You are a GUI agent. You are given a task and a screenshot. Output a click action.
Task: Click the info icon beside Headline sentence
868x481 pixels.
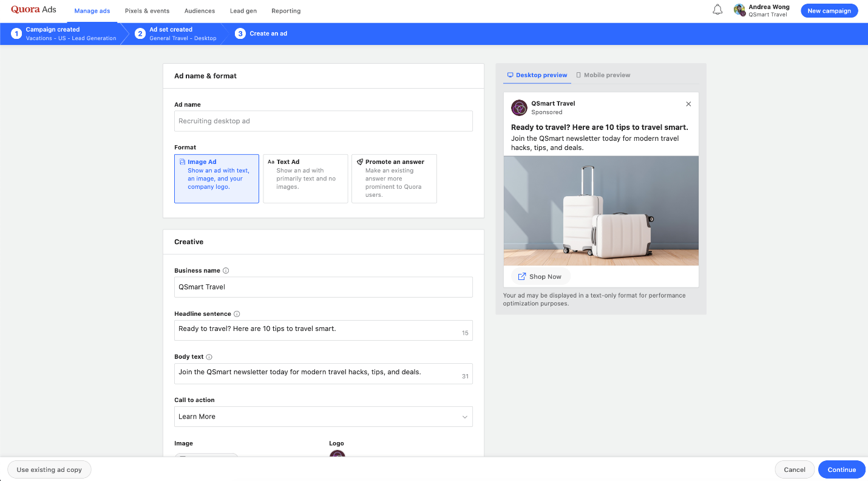click(237, 314)
